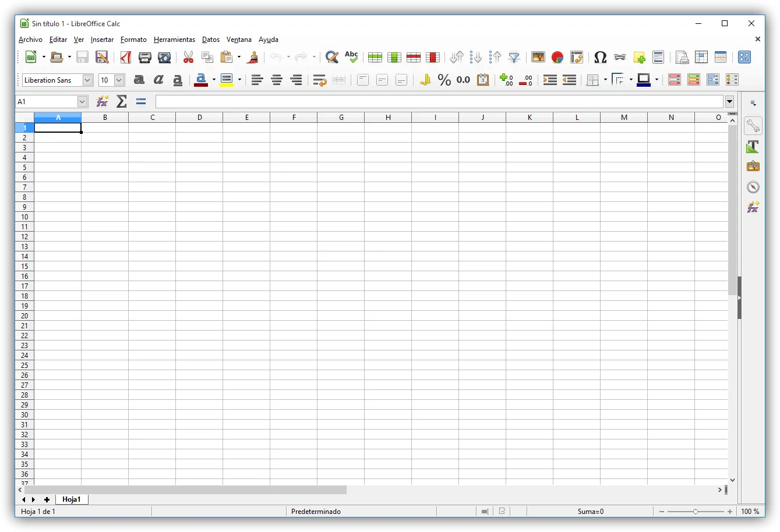Image resolution: width=780 pixels, height=532 pixels.
Task: Click the Paste clipboard icon
Action: (227, 57)
